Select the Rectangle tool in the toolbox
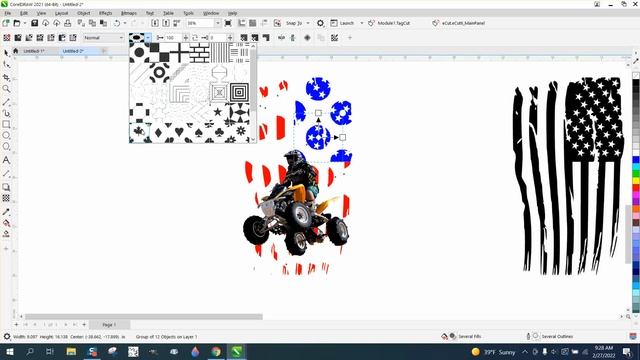Image resolution: width=640 pixels, height=360 pixels. [x=6, y=124]
